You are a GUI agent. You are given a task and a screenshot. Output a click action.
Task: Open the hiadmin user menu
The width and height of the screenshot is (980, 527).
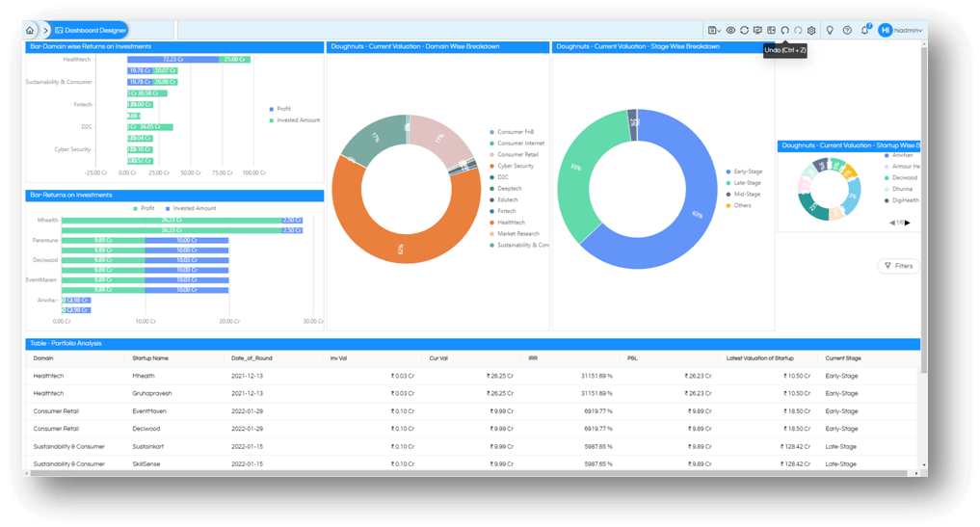[x=908, y=30]
